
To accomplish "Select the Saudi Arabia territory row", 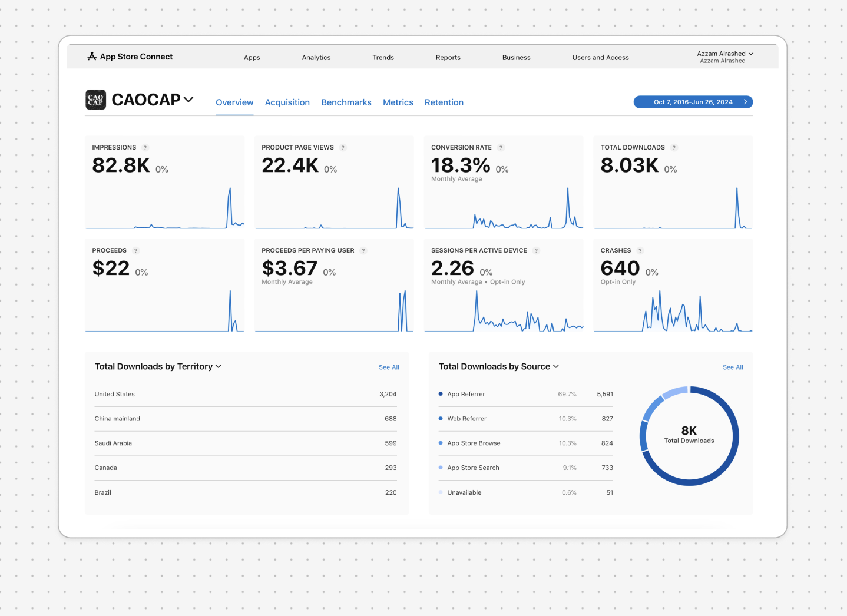I will coord(246,443).
